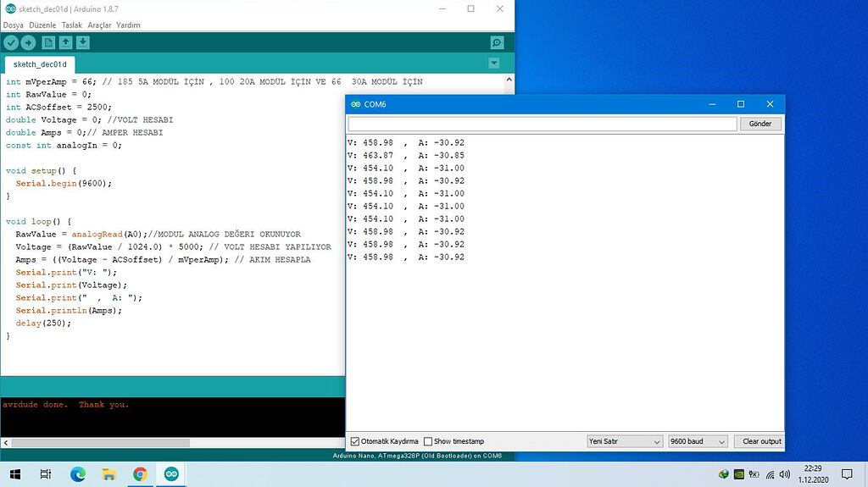Open the Dosya menu
The width and height of the screenshot is (868, 487).
(x=14, y=25)
